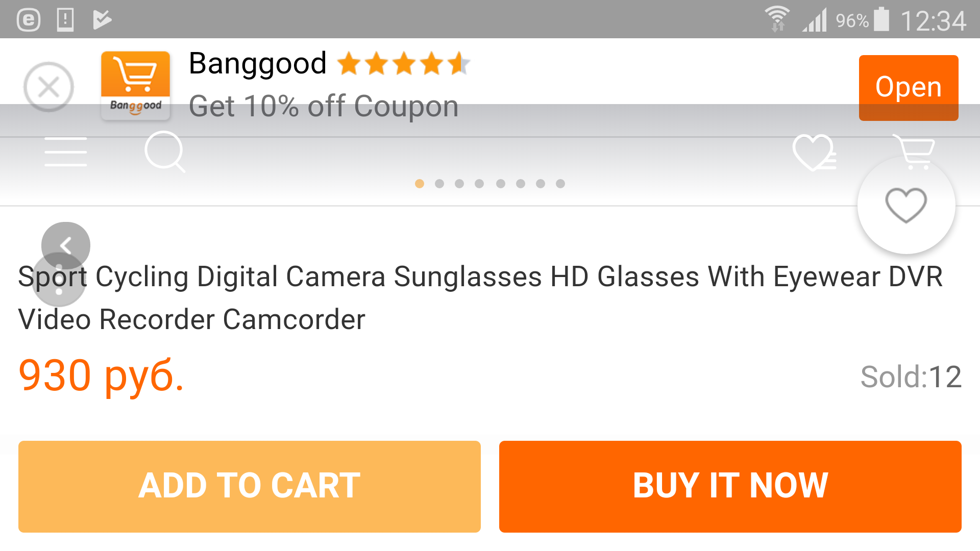
Task: Open the wishlist heart list icon
Action: click(x=814, y=152)
